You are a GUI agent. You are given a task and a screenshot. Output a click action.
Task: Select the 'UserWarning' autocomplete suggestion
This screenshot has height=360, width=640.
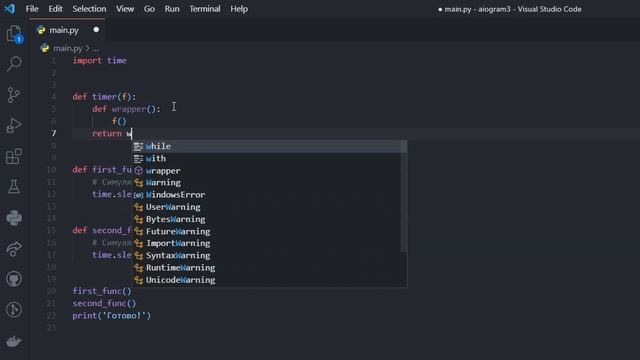267,207
